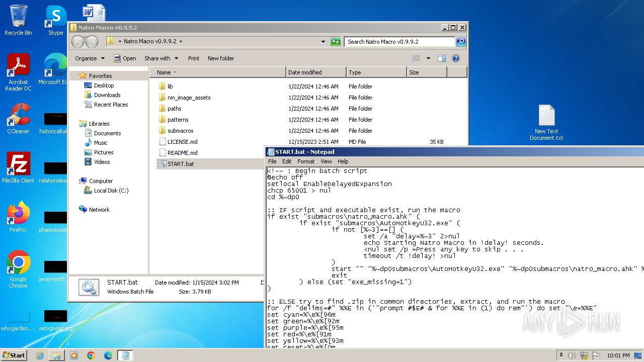Click the Explorer Forward navigation button
The height and width of the screenshot is (362, 644).
coord(92,42)
